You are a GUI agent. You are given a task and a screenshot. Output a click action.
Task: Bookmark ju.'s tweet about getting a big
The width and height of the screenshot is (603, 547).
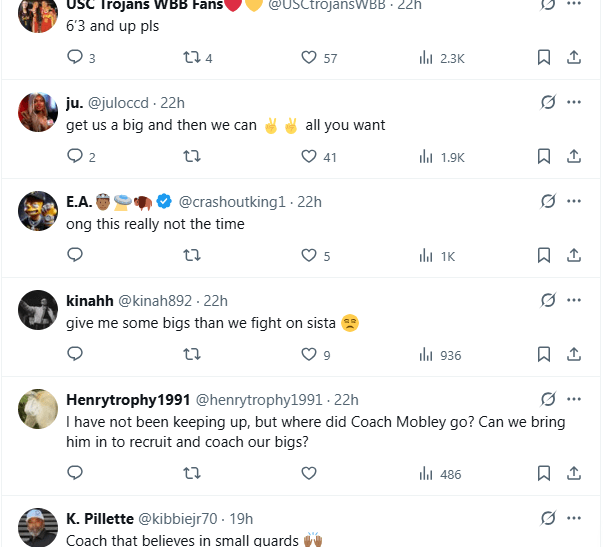(544, 156)
